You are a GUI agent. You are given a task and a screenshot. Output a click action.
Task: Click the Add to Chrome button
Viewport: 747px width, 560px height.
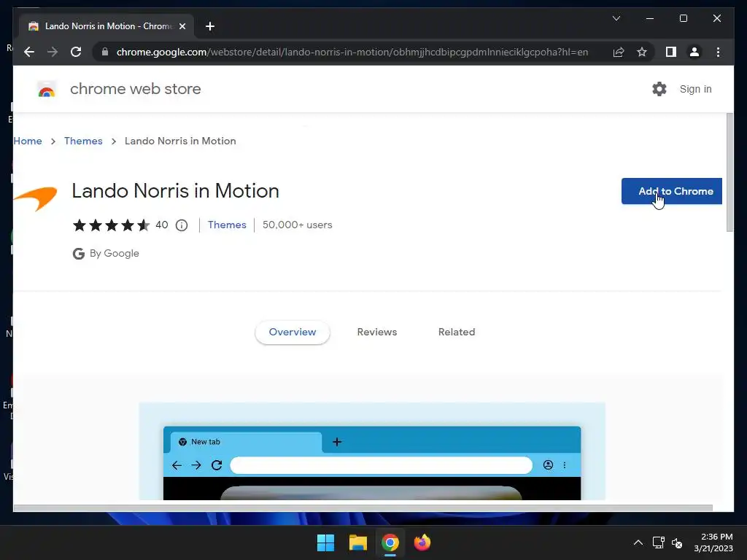tap(671, 191)
